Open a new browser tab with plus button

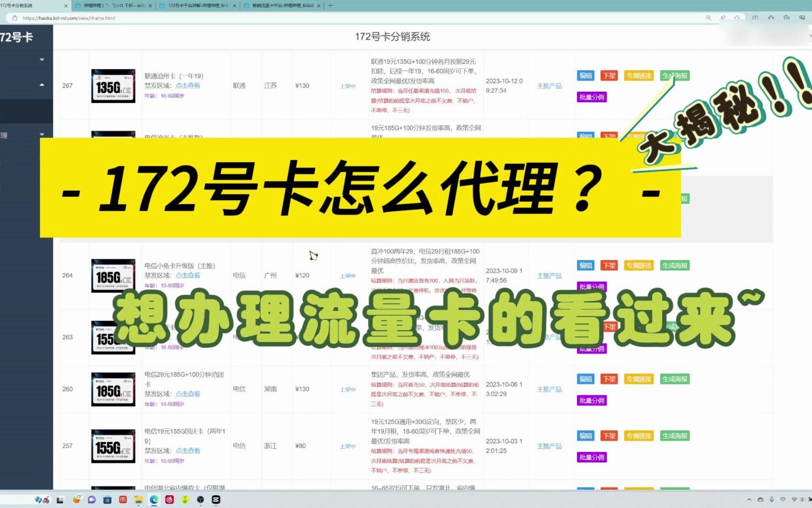coord(330,6)
